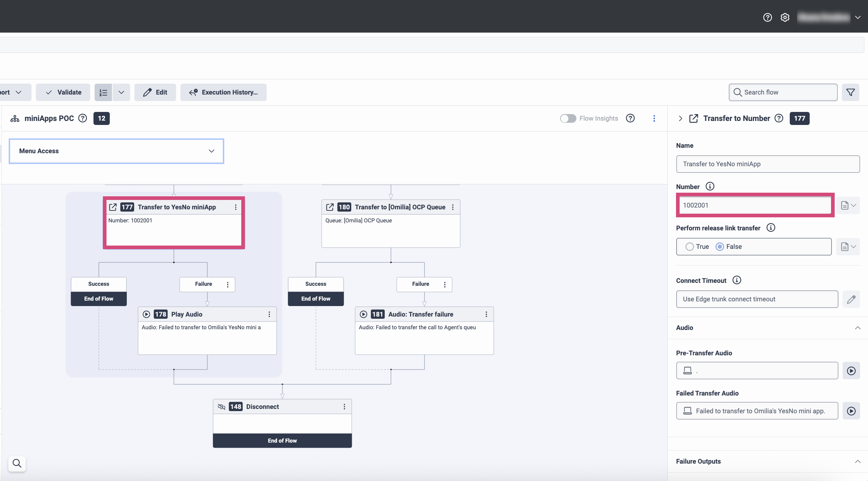Click the Validate button
Screen dimensions: 868x481
[63, 92]
